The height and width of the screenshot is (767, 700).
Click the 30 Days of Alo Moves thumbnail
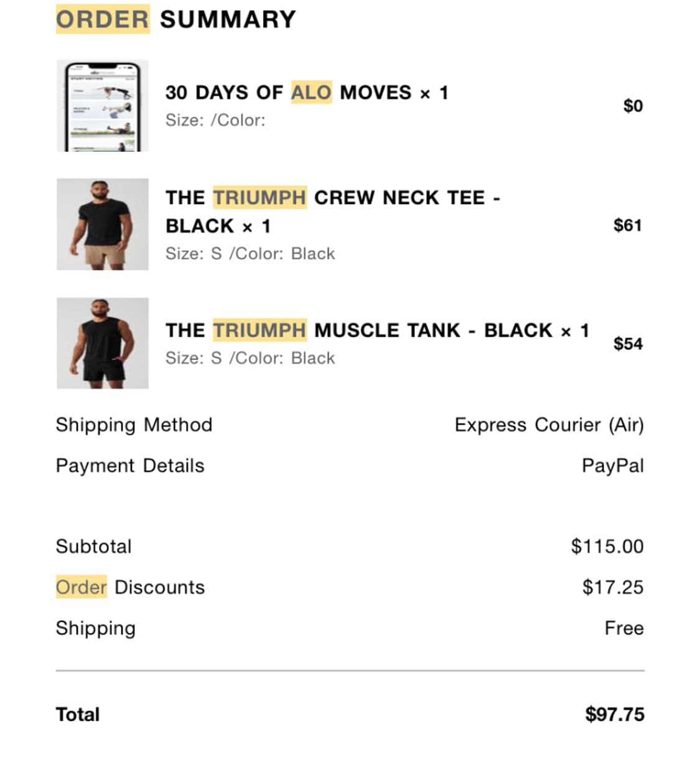click(x=103, y=106)
